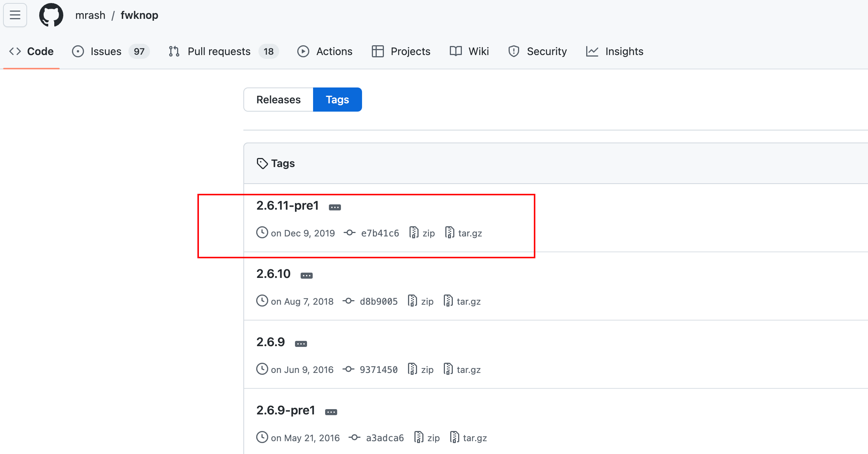Expand ellipsis details for tag 2.6.9
Image resolution: width=868 pixels, height=454 pixels.
[301, 344]
